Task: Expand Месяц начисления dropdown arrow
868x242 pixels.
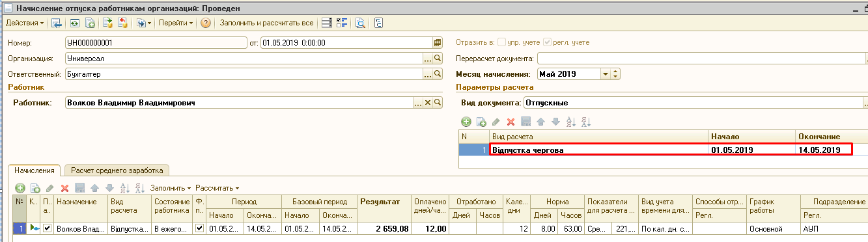Action: tap(606, 74)
